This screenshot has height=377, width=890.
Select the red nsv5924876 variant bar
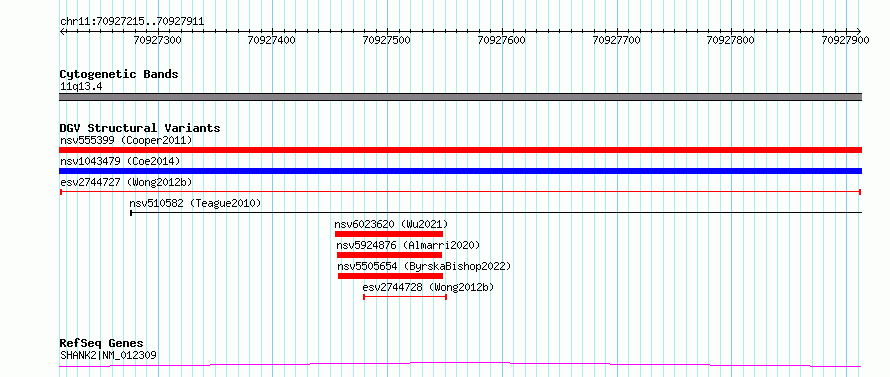[x=389, y=255]
